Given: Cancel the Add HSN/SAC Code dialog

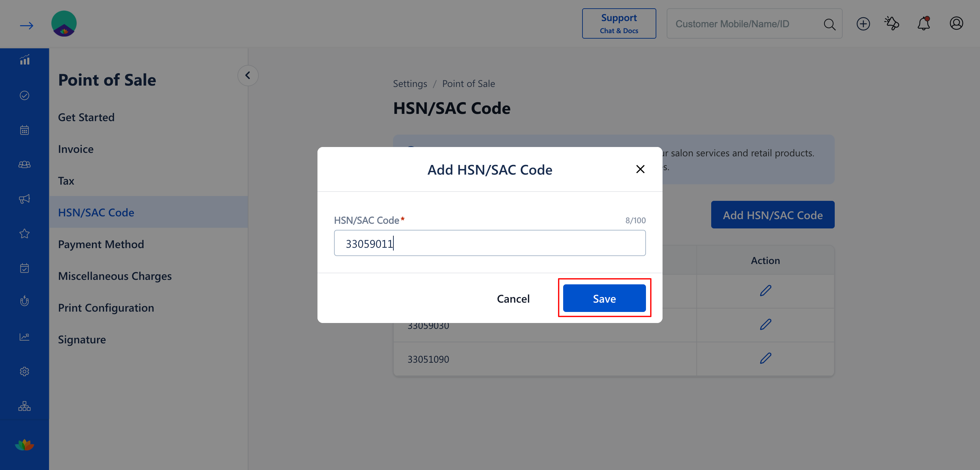Looking at the screenshot, I should tap(513, 298).
